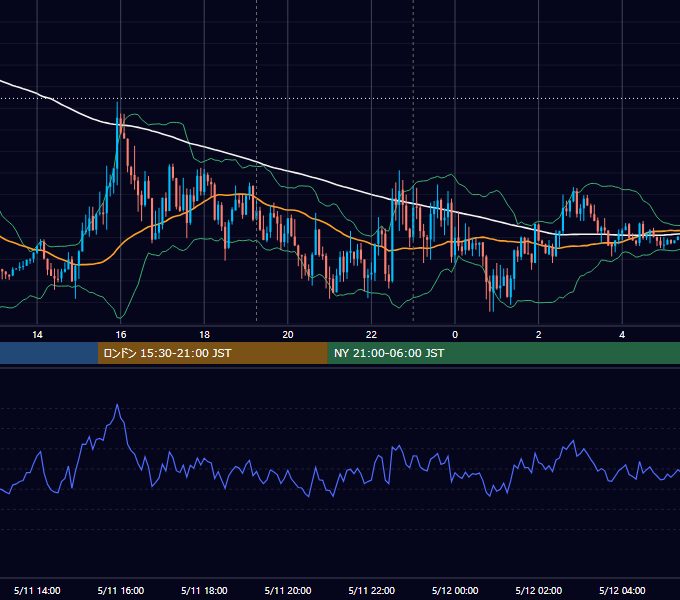Click the '22' hour label on price chart axis

coord(371,335)
